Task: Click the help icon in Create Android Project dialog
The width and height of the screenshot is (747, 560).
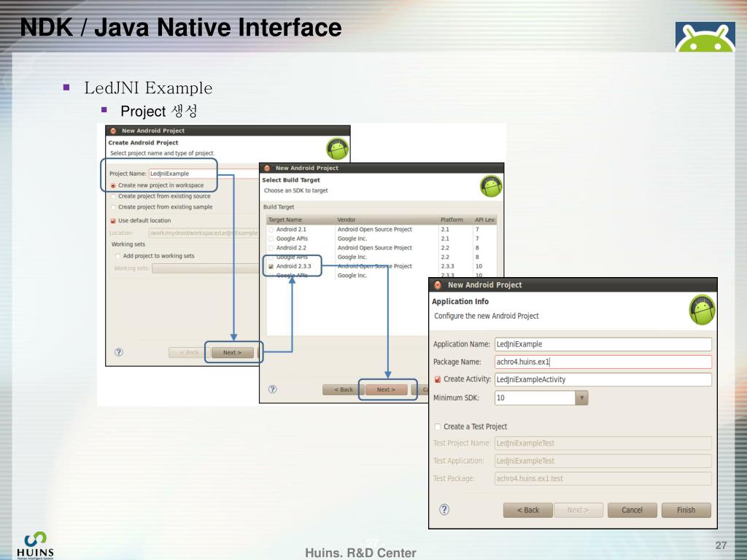Action: 119,352
